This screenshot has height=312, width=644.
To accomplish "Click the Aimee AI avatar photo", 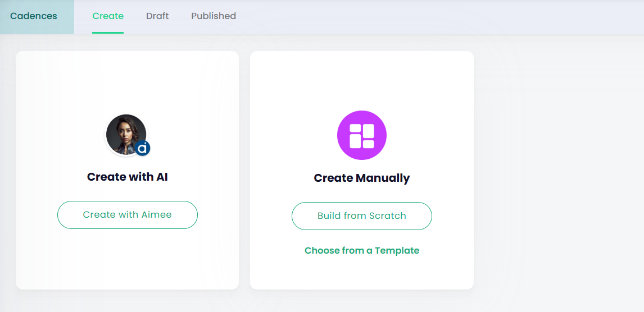I will (x=125, y=134).
